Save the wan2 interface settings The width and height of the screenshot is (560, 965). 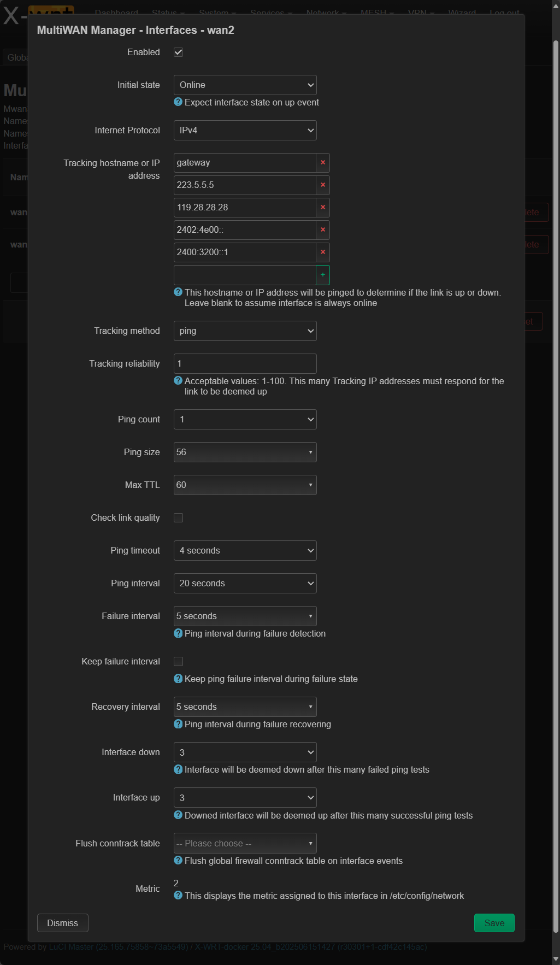pos(494,923)
